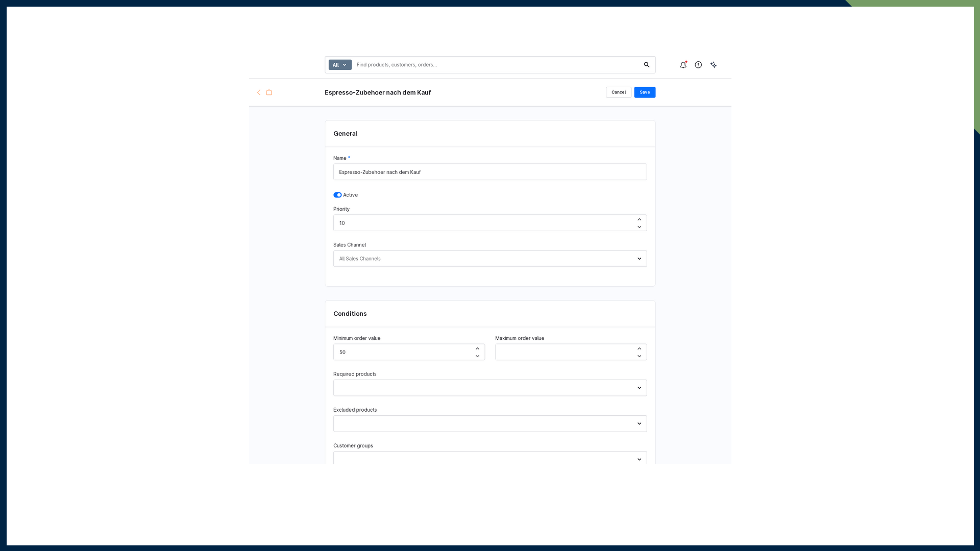This screenshot has height=551, width=980.
Task: Click the General section heading
Action: [345, 134]
